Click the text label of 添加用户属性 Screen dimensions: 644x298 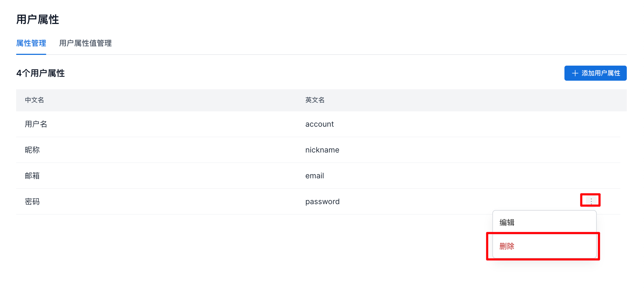pos(601,73)
